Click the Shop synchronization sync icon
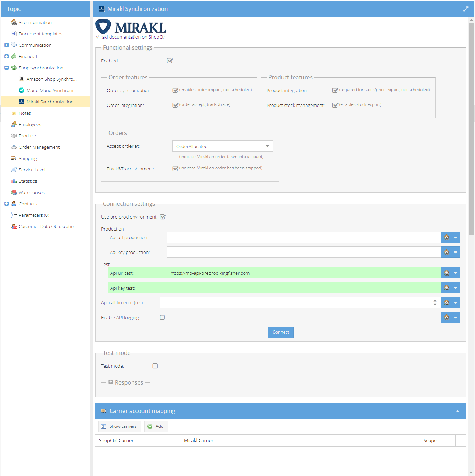This screenshot has height=476, width=475. [14, 68]
